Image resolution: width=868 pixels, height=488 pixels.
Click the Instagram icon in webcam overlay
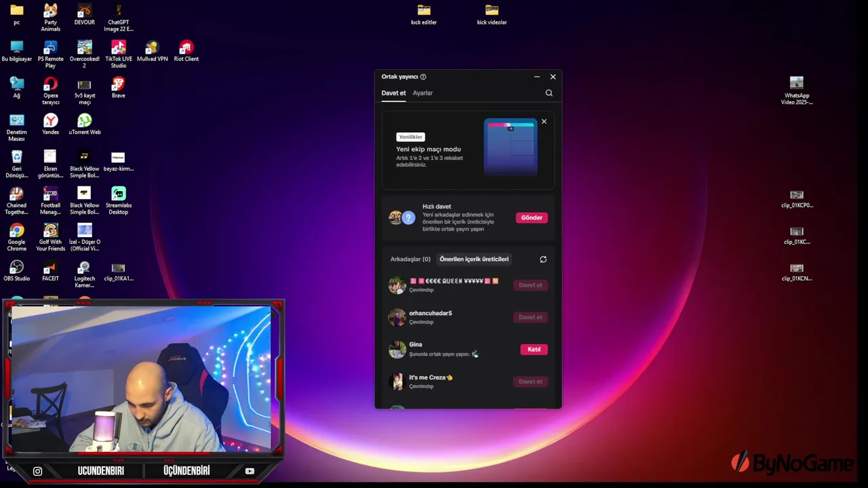click(38, 471)
